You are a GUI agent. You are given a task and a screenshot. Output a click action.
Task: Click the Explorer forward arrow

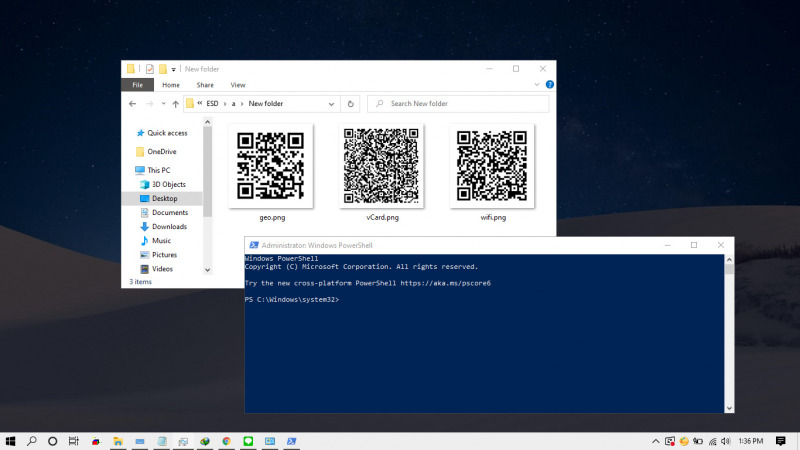click(x=149, y=104)
